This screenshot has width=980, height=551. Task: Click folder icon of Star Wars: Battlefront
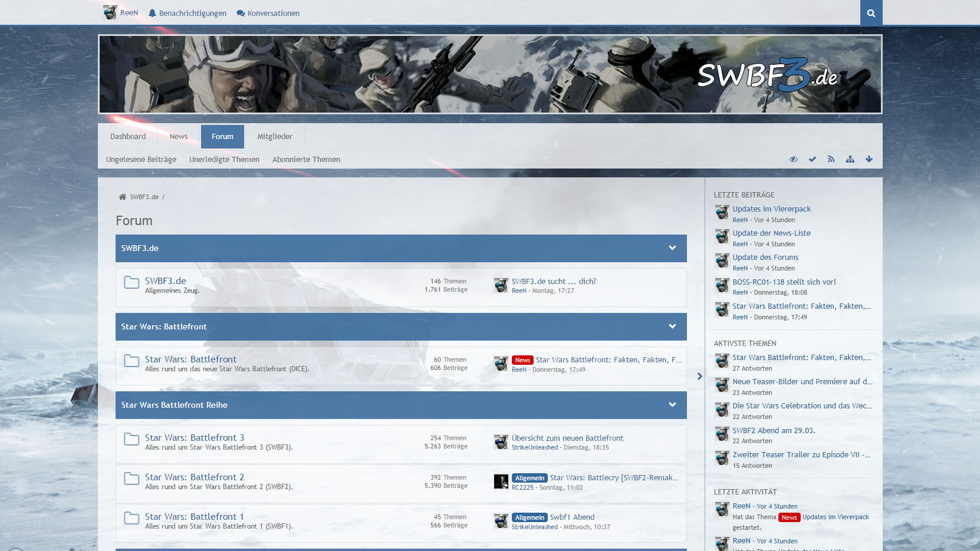[x=131, y=361]
